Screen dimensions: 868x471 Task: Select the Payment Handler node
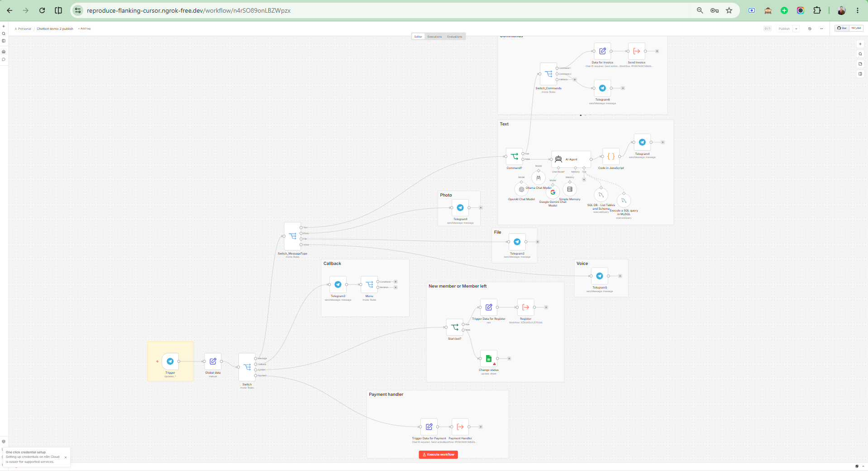point(460,427)
